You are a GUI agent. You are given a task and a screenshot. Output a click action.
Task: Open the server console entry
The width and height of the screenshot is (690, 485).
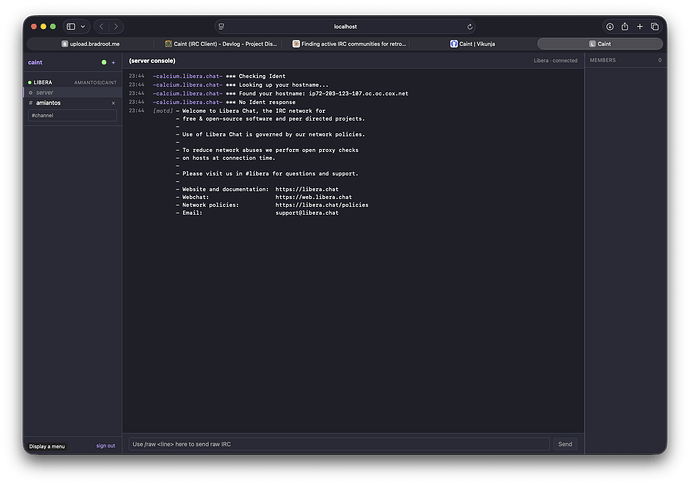pyautogui.click(x=73, y=92)
